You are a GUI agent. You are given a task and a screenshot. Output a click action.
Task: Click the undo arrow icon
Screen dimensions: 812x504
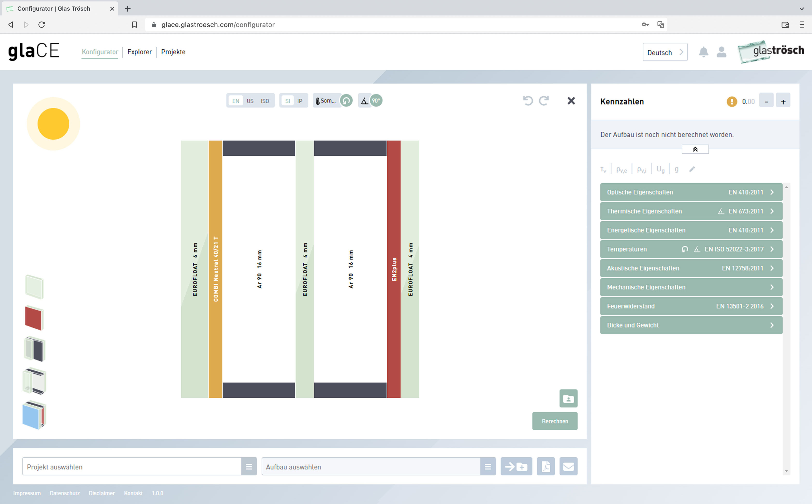pos(528,101)
